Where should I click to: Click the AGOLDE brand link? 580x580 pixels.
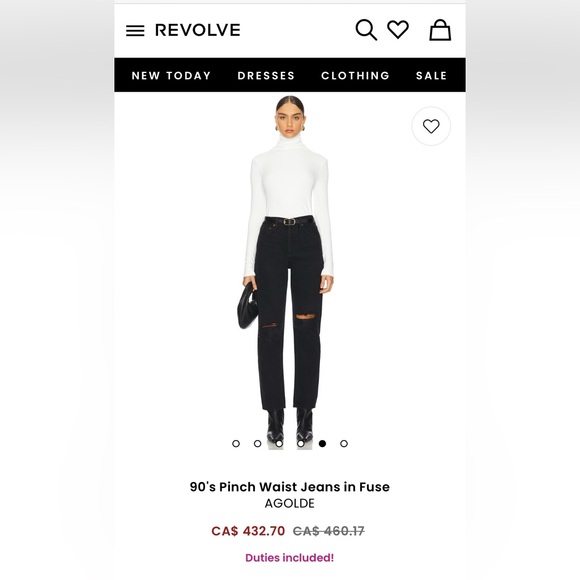(290, 503)
